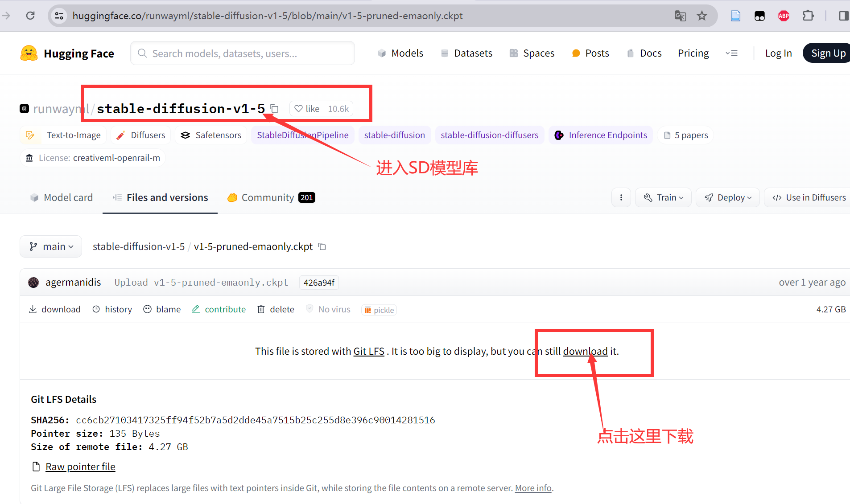Click the 10.6k likes count
850x504 pixels.
pyautogui.click(x=338, y=109)
